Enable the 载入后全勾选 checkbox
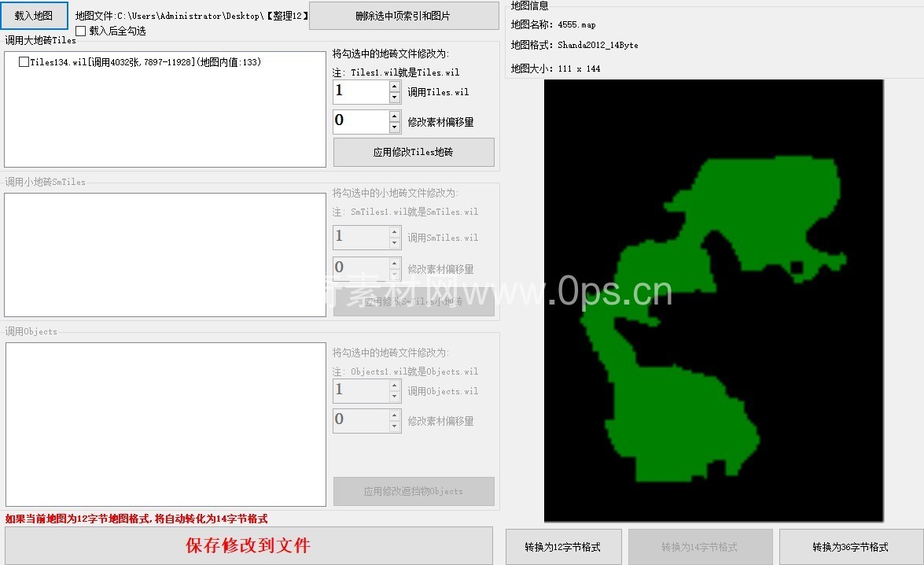This screenshot has width=924, height=565. (81, 31)
